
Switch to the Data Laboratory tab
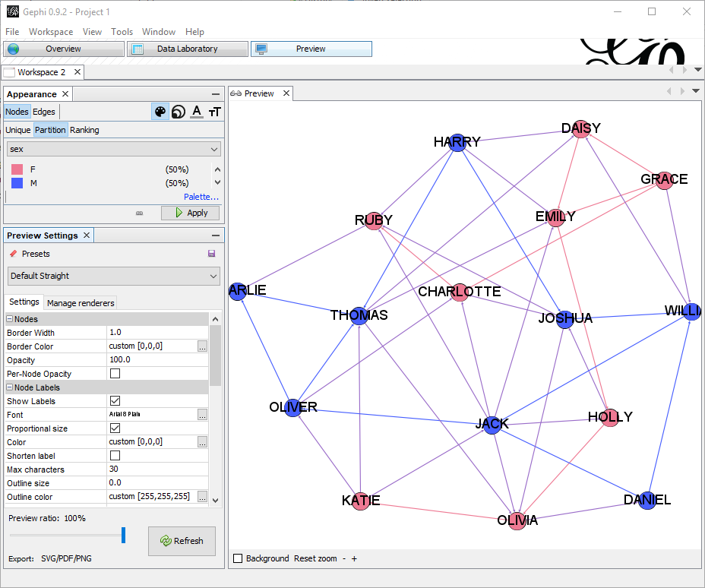[188, 49]
